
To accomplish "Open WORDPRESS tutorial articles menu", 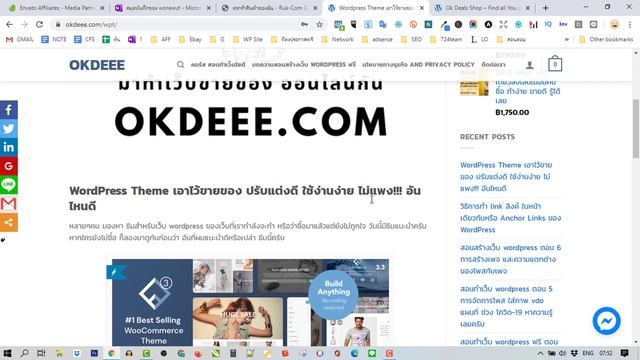I will pyautogui.click(x=304, y=64).
